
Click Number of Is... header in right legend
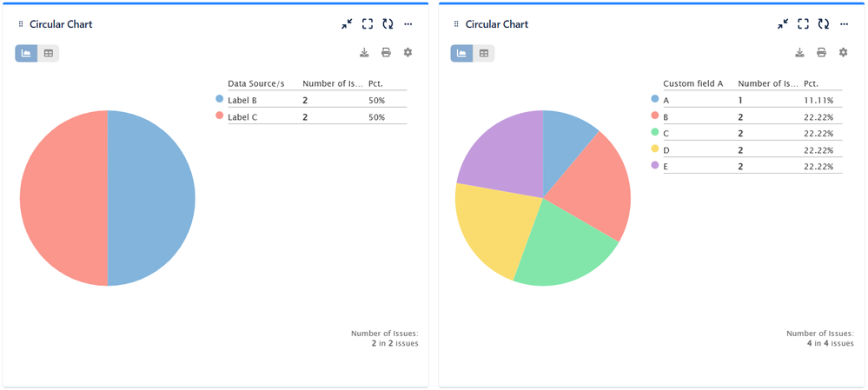[x=768, y=83]
